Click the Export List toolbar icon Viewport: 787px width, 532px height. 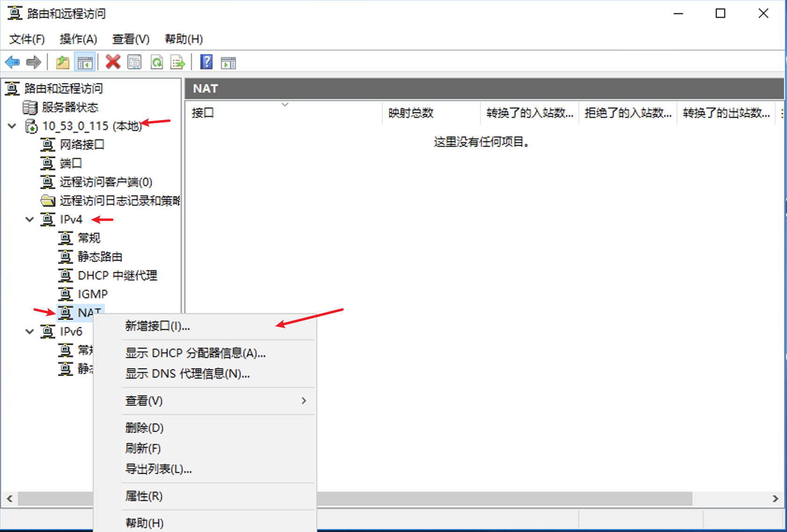coord(178,62)
